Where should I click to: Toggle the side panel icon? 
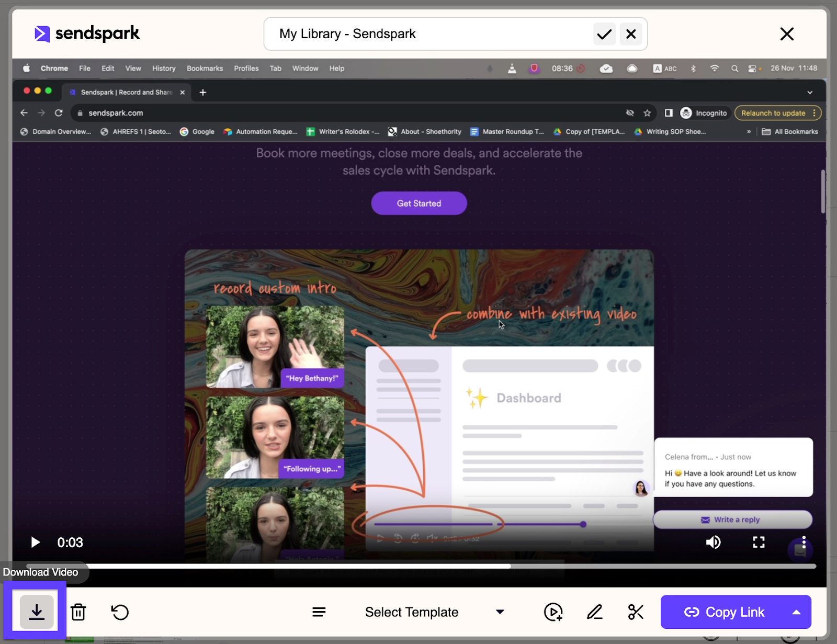669,113
